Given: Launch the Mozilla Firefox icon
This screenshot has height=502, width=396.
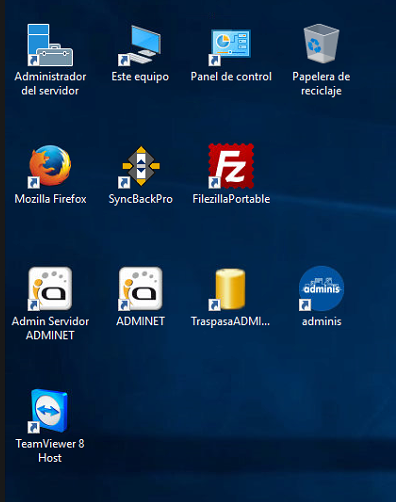Looking at the screenshot, I should 50,166.
